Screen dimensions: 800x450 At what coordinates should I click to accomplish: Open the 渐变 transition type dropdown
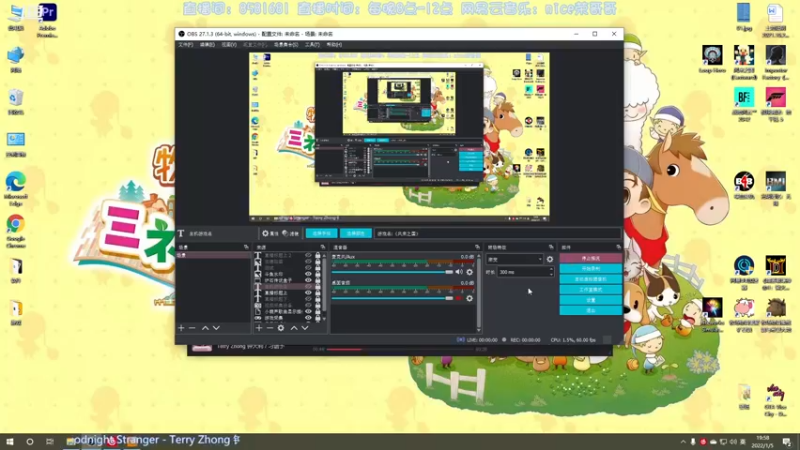(x=514, y=259)
